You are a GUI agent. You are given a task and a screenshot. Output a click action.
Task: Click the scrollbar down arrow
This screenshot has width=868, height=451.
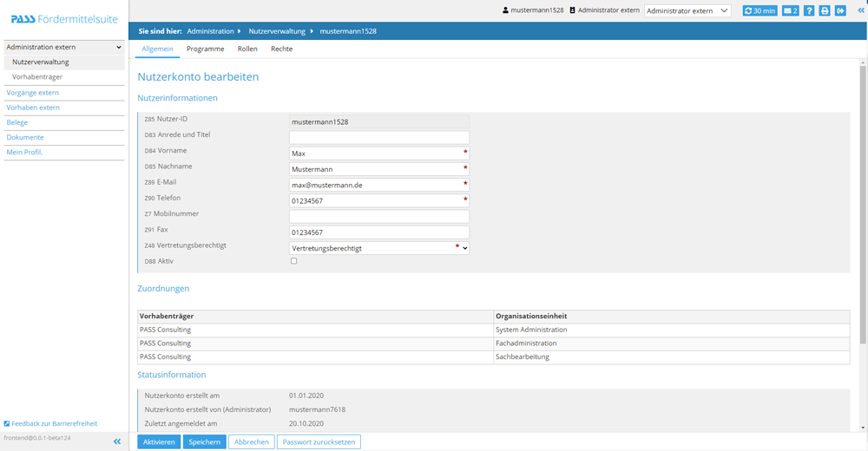coord(863,428)
